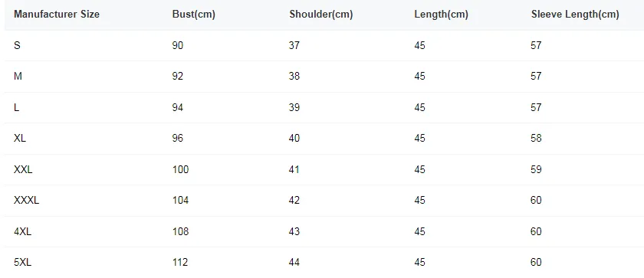Select the 4XL size row label

(22, 231)
